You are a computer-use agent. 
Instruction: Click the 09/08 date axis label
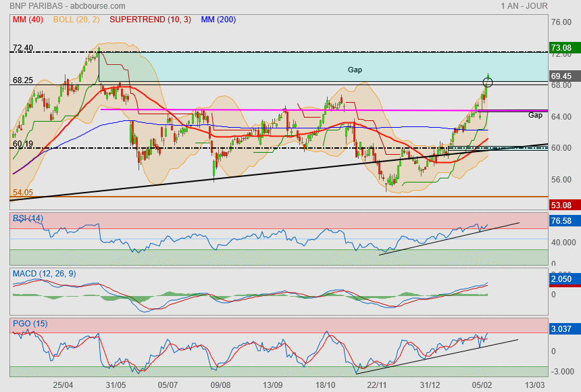(x=220, y=385)
